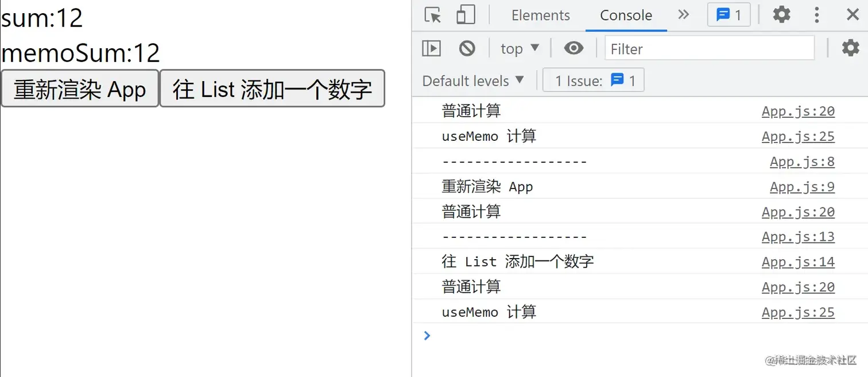
Task: Open the first App.js:20 source link
Action: [x=798, y=111]
